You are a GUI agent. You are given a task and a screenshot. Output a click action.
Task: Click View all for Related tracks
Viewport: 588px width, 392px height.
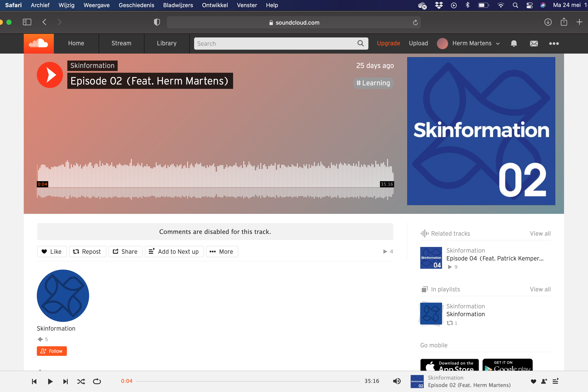pos(540,233)
